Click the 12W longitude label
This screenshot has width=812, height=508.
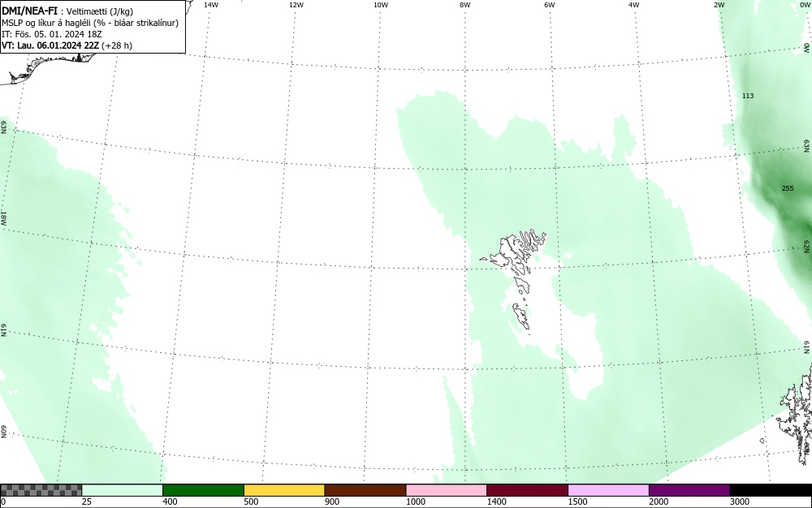point(296,5)
